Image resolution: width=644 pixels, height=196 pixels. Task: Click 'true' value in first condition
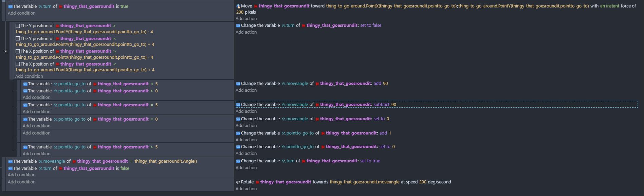[124, 6]
